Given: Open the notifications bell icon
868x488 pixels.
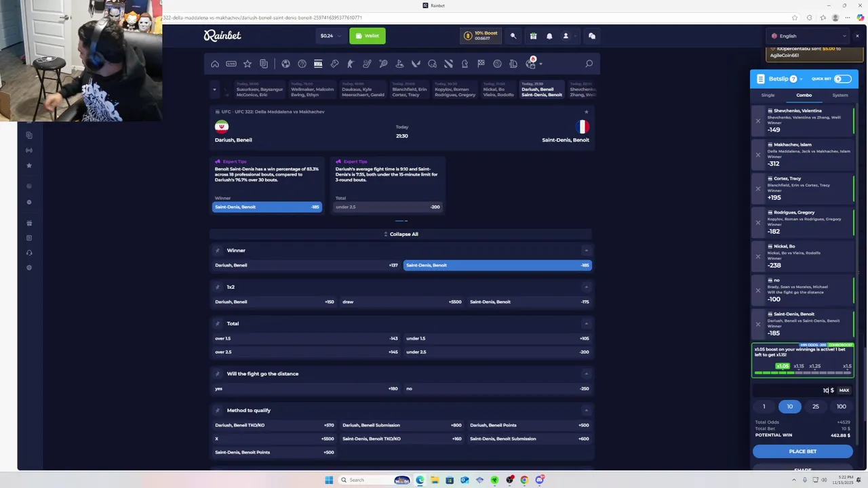Looking at the screenshot, I should tap(549, 36).
